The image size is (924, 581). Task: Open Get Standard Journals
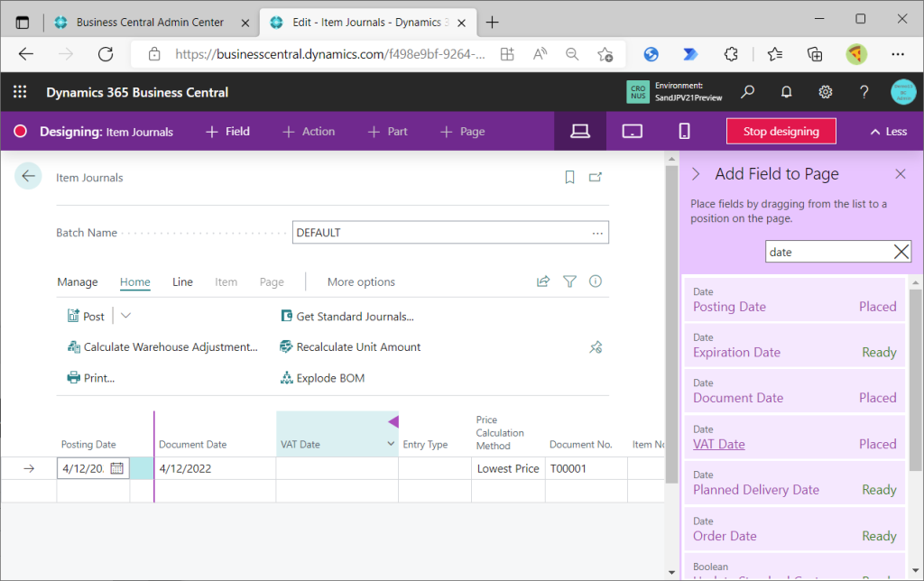pyautogui.click(x=347, y=317)
